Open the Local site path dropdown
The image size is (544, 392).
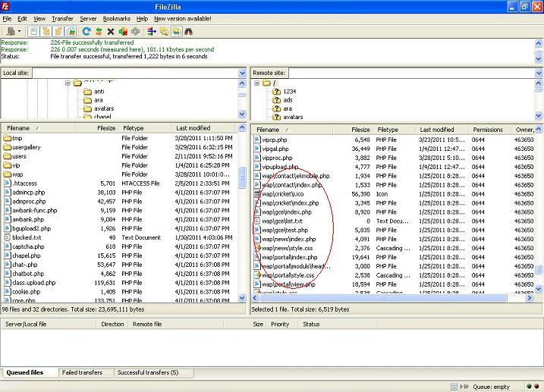242,73
